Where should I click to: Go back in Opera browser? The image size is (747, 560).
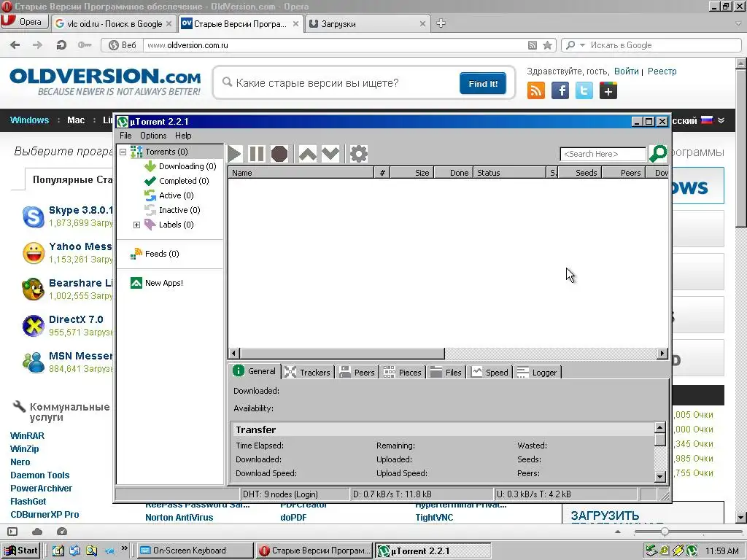(x=15, y=45)
